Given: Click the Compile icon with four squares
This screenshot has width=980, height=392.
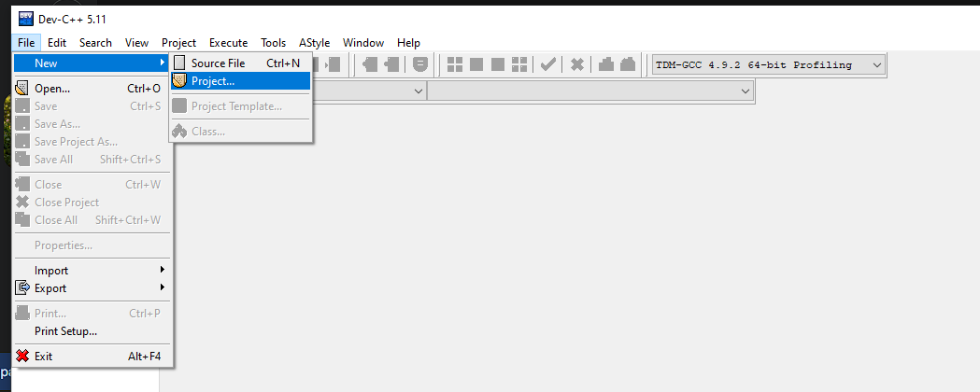Looking at the screenshot, I should pyautogui.click(x=455, y=64).
